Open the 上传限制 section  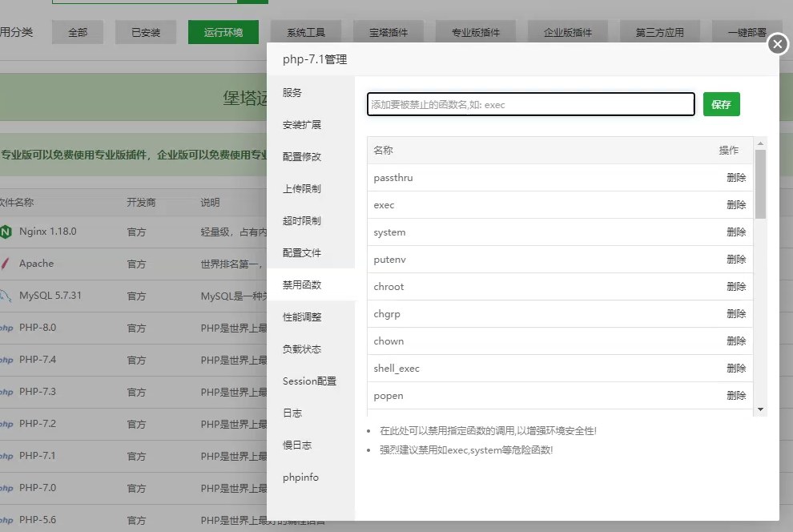(x=311, y=188)
